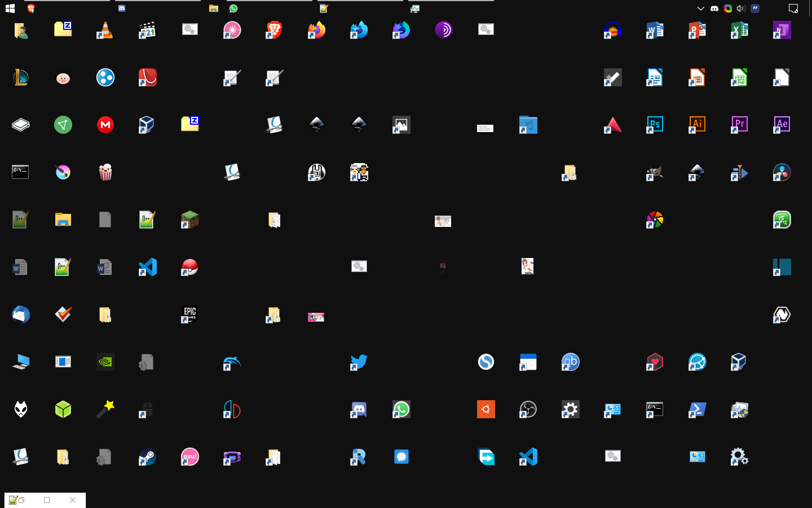
Task: Open the Twitter bird shortcut
Action: click(x=359, y=362)
